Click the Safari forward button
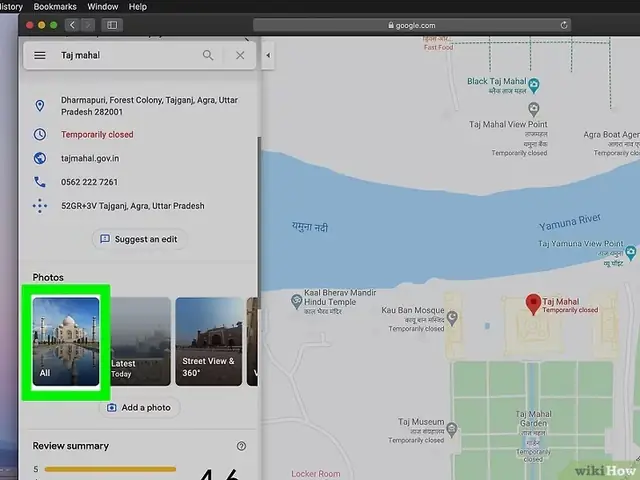Viewport: 640px width, 480px height. coord(87,25)
